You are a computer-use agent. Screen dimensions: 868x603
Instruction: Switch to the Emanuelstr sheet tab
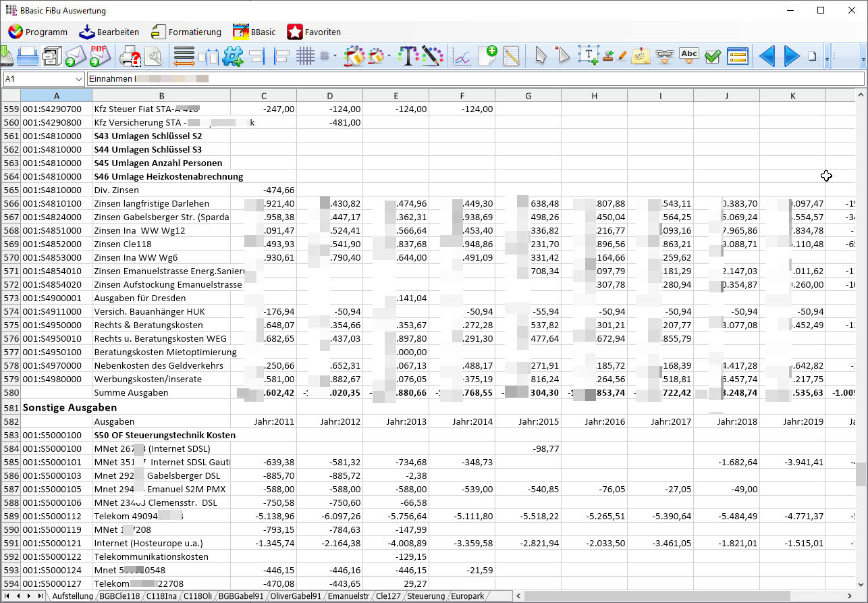[x=348, y=596]
